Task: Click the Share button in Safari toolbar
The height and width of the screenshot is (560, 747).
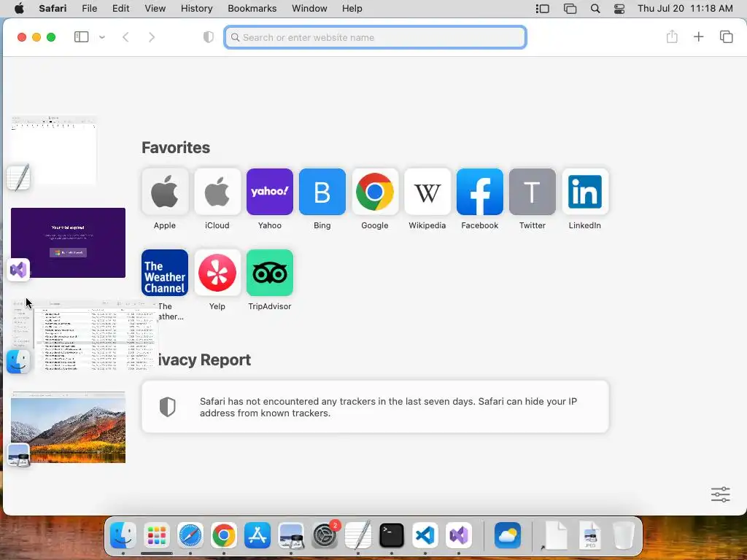Action: pos(672,36)
